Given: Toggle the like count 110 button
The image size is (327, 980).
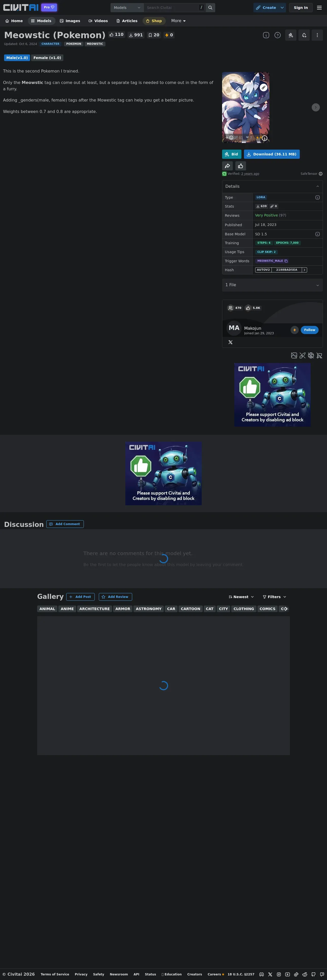Looking at the screenshot, I should coord(116,35).
